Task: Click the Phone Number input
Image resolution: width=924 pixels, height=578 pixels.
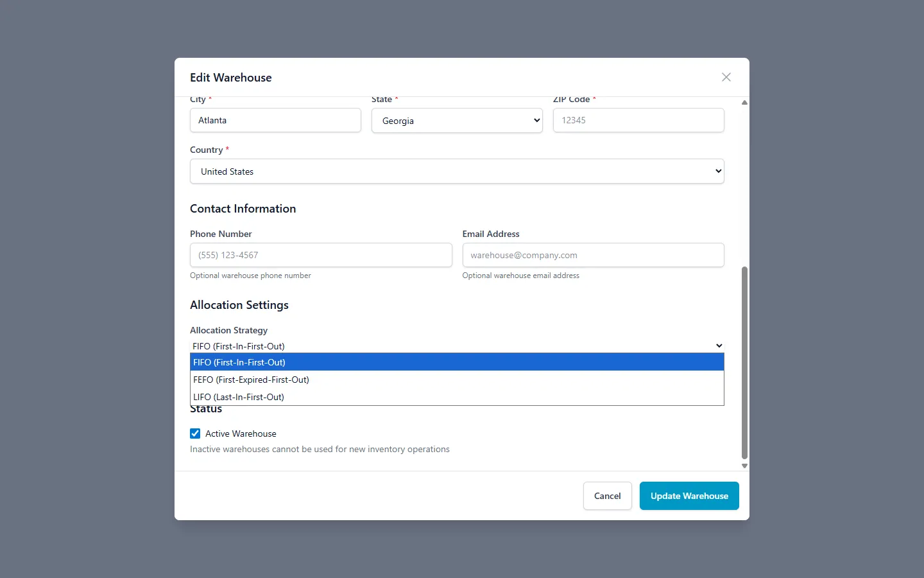Action: pos(321,255)
